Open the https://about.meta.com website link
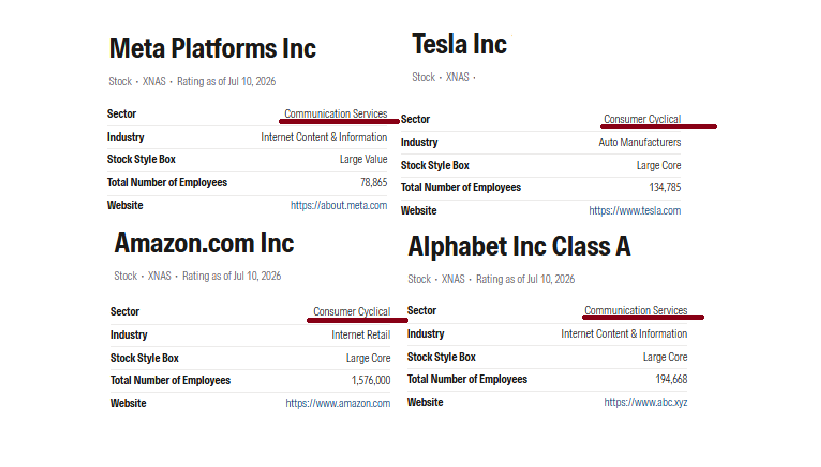821x467 pixels. pos(339,205)
